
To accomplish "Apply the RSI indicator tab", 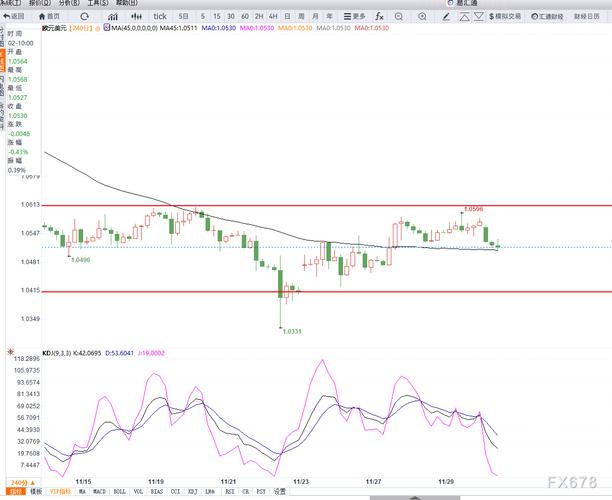I will coord(230,491).
